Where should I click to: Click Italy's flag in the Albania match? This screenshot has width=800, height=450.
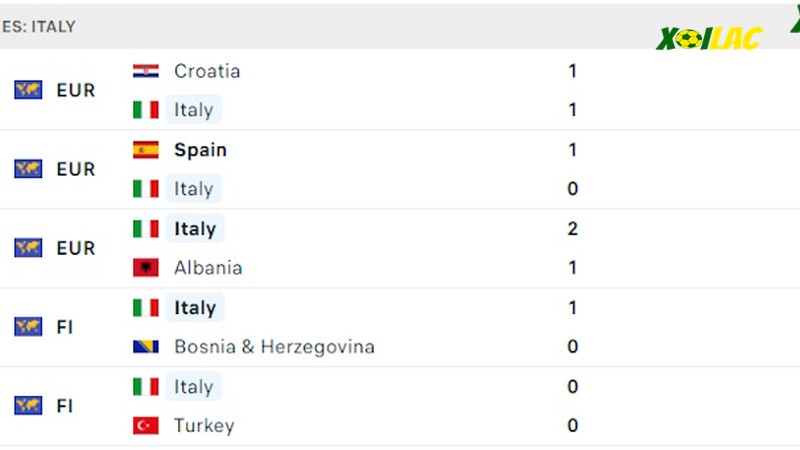coord(145,229)
